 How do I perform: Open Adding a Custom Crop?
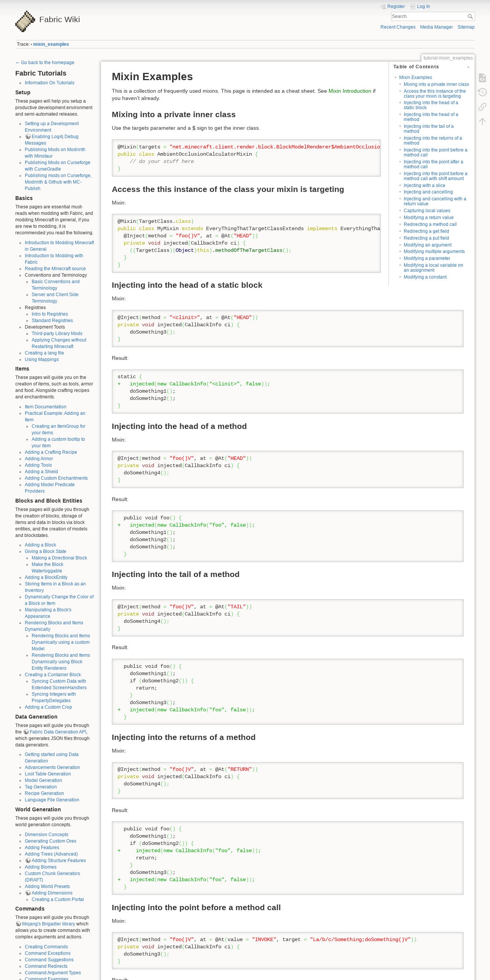(x=48, y=707)
